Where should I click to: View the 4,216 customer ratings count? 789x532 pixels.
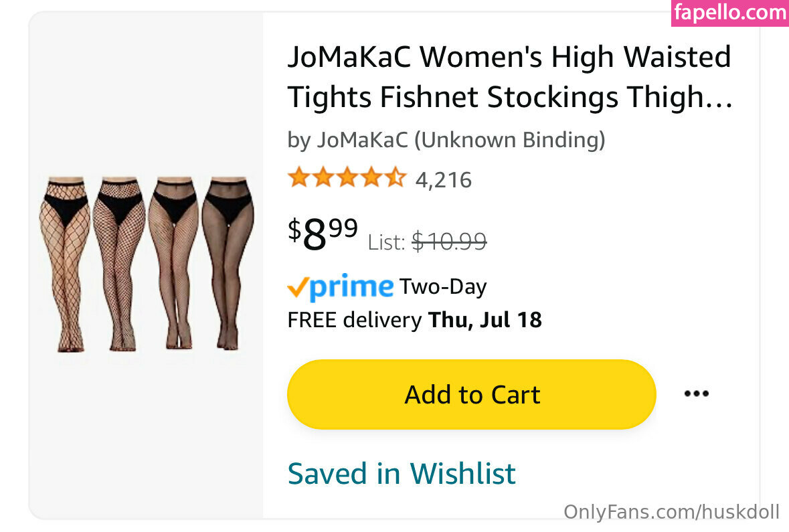[x=444, y=179]
